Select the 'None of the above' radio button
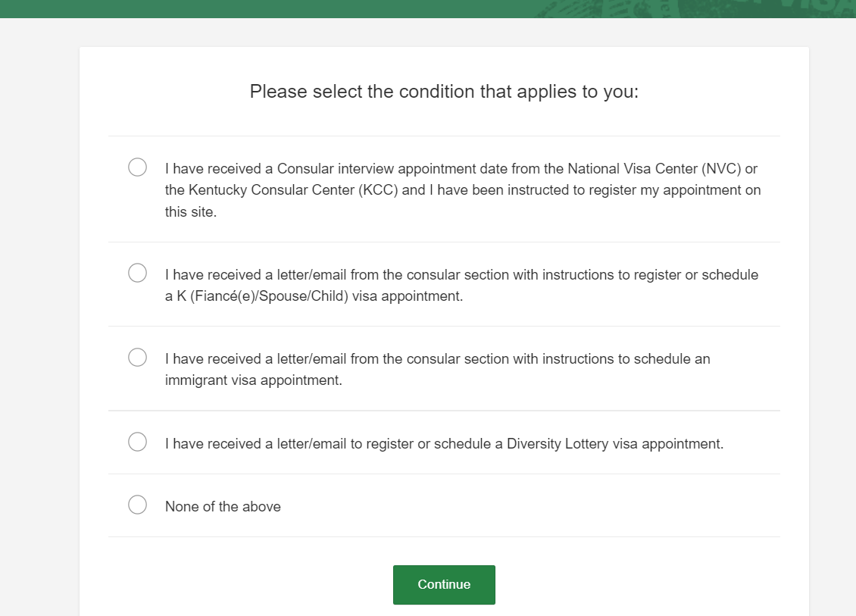This screenshot has height=616, width=856. coord(138,505)
